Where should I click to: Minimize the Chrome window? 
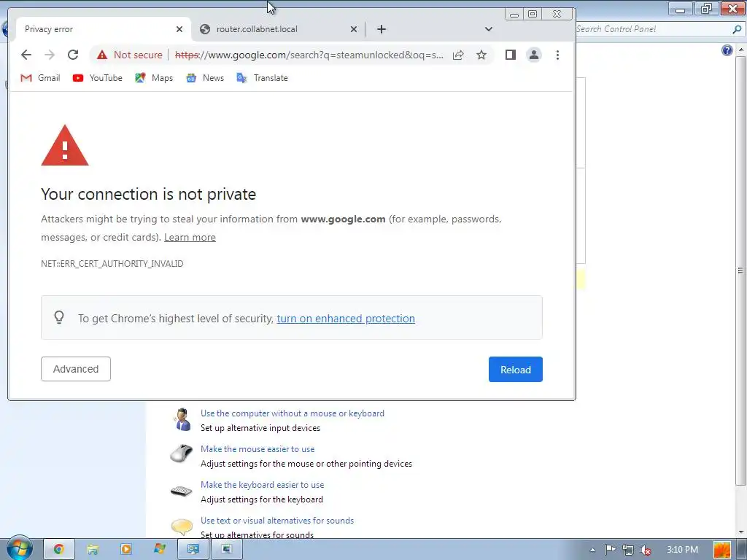point(514,15)
